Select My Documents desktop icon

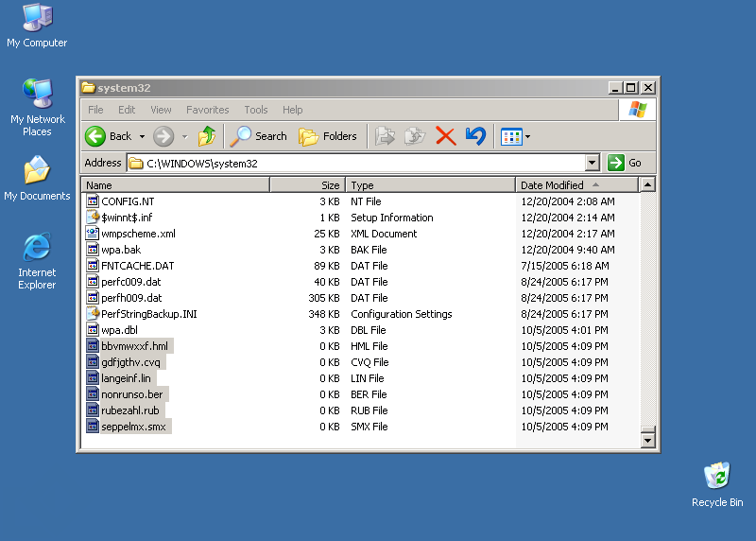pos(37,170)
